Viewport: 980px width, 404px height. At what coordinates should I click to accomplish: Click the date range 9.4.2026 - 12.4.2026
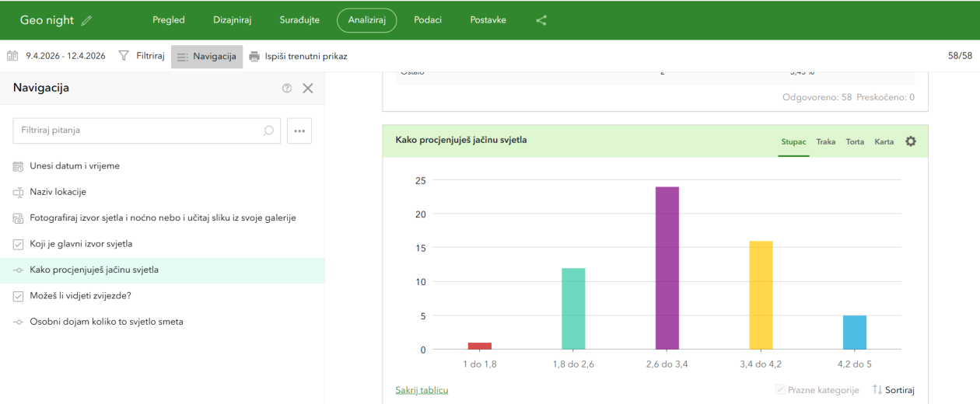click(65, 56)
